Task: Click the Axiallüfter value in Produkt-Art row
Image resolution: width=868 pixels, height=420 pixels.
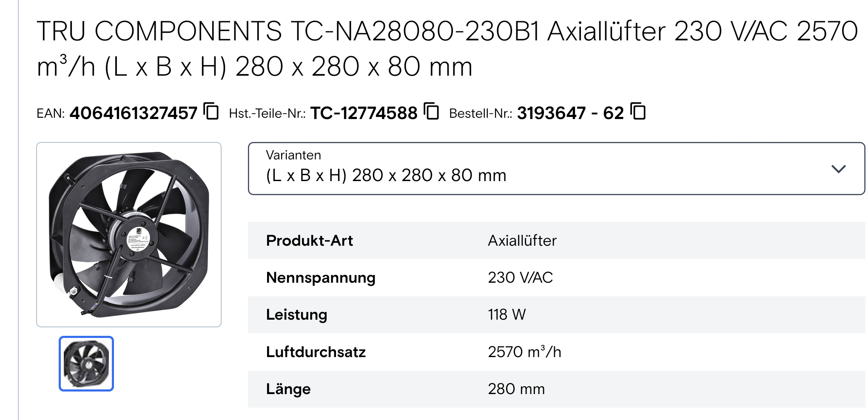Action: pos(522,240)
